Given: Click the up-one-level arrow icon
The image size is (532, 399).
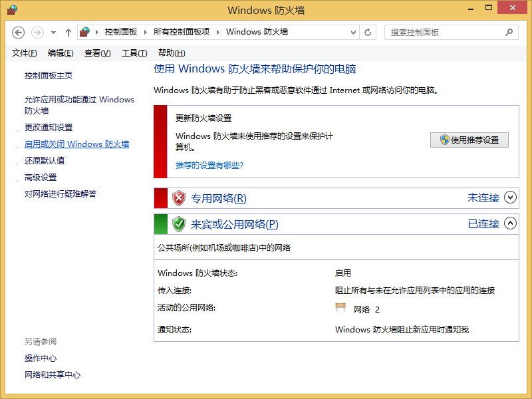Looking at the screenshot, I should (68, 32).
